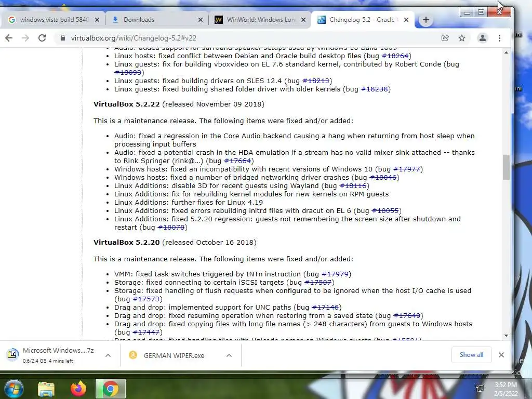Screen dimensions: 532x399
Task: Click Show all downloads button
Action: click(x=472, y=355)
